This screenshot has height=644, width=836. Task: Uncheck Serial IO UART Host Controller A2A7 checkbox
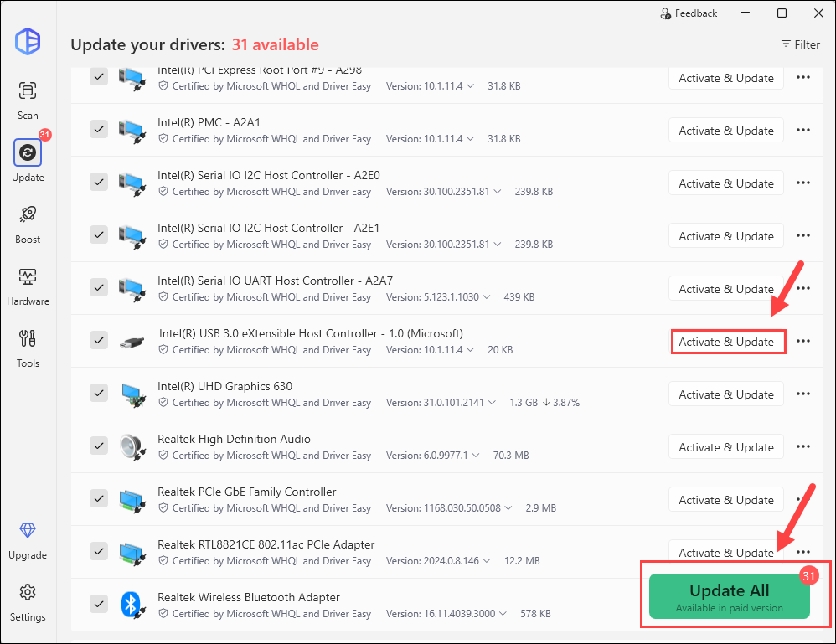pyautogui.click(x=99, y=286)
